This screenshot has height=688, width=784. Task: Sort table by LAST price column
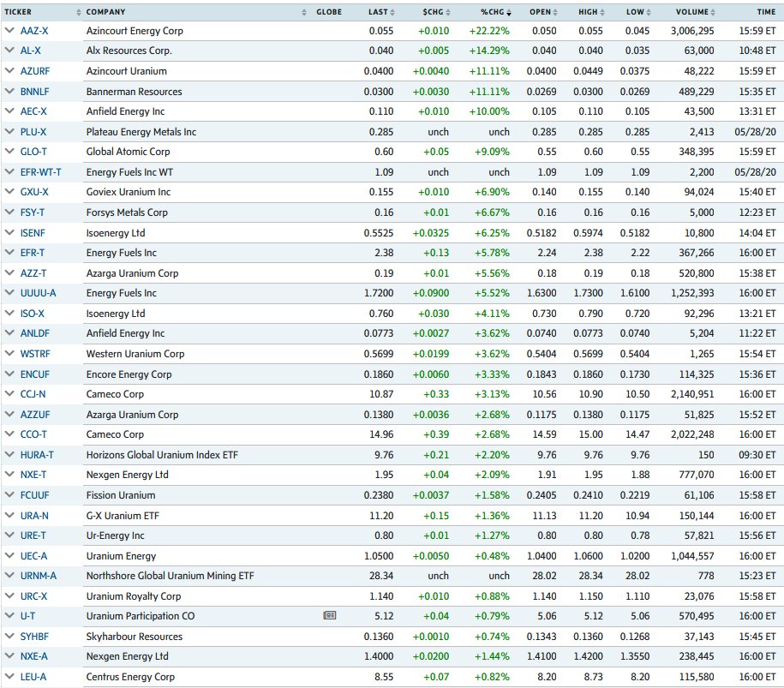pyautogui.click(x=381, y=12)
